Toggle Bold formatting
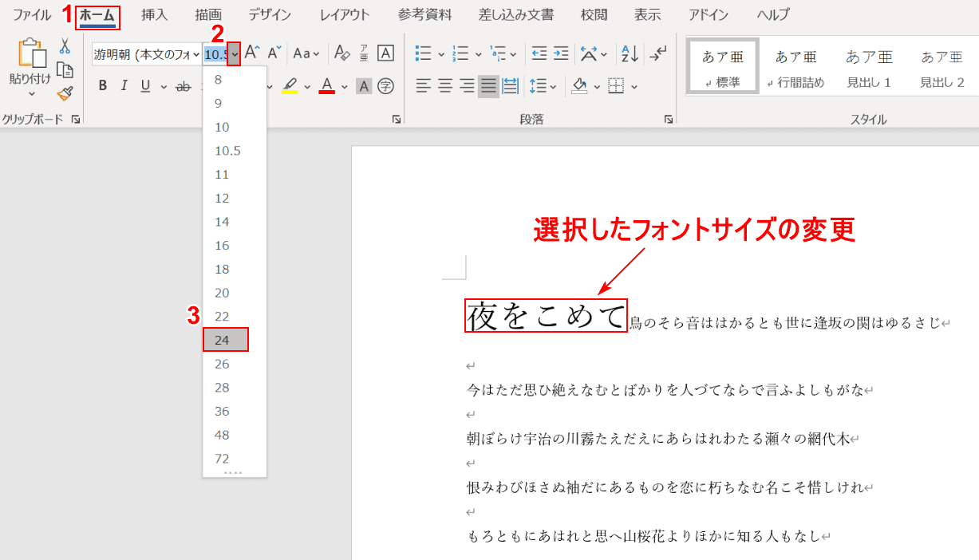This screenshot has height=560, width=979. (102, 86)
